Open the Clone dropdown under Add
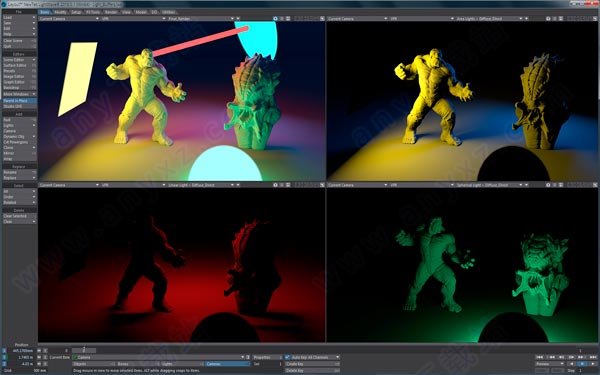The width and height of the screenshot is (600, 375). pyautogui.click(x=20, y=148)
